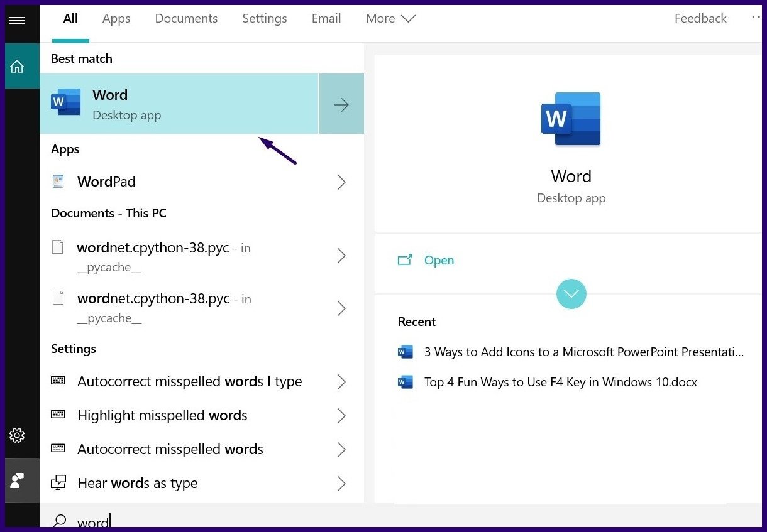Viewport: 767px width, 532px height.
Task: Expand additional Word options with teal chevron
Action: pos(571,293)
